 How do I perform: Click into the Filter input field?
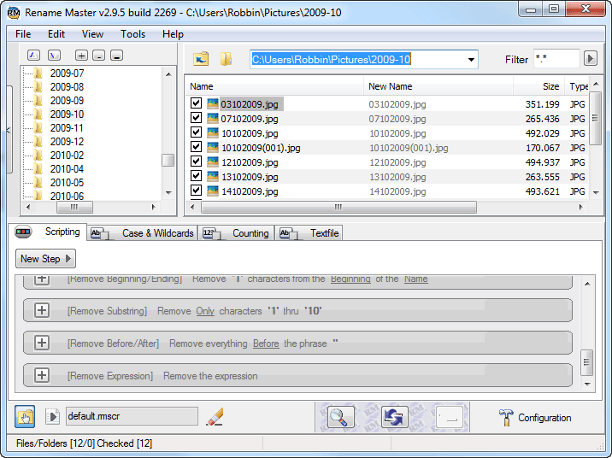(557, 59)
